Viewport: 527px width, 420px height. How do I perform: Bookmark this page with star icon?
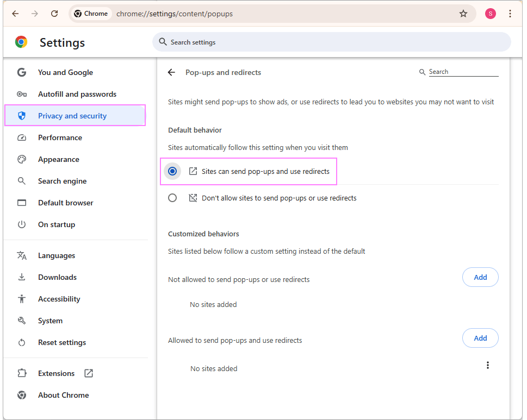[463, 14]
